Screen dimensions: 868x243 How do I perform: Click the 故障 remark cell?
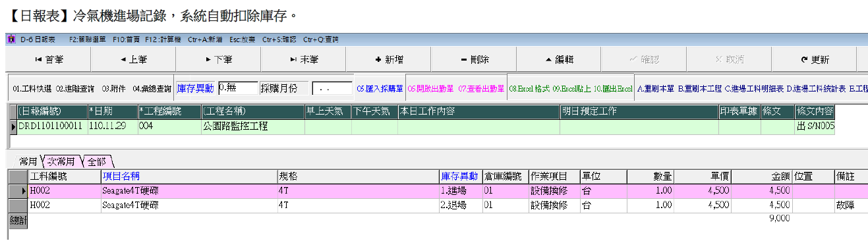click(851, 205)
